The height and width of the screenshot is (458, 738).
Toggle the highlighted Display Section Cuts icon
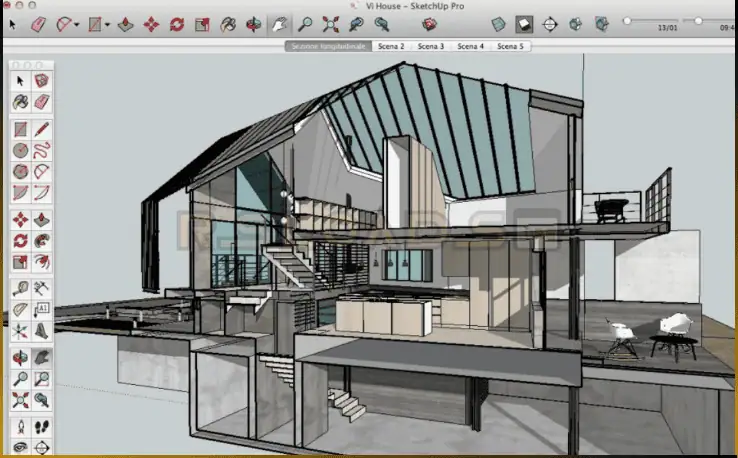point(524,24)
